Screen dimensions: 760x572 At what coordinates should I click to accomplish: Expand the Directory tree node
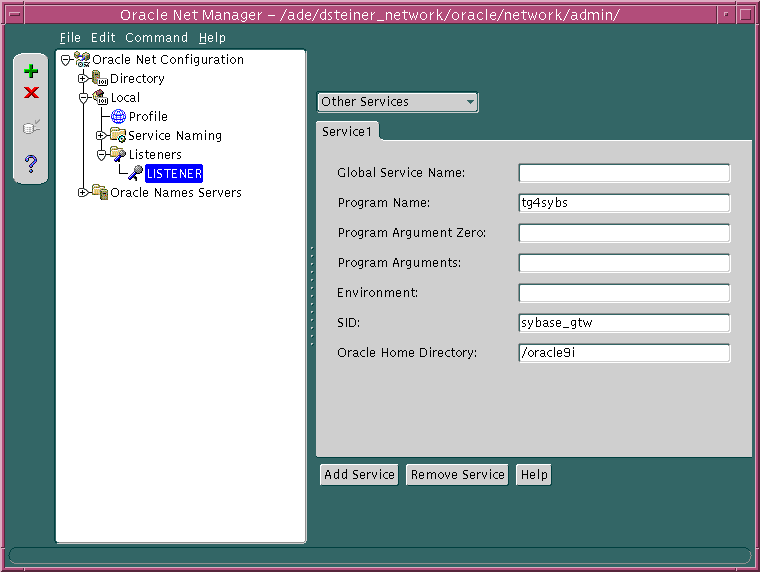point(83,79)
